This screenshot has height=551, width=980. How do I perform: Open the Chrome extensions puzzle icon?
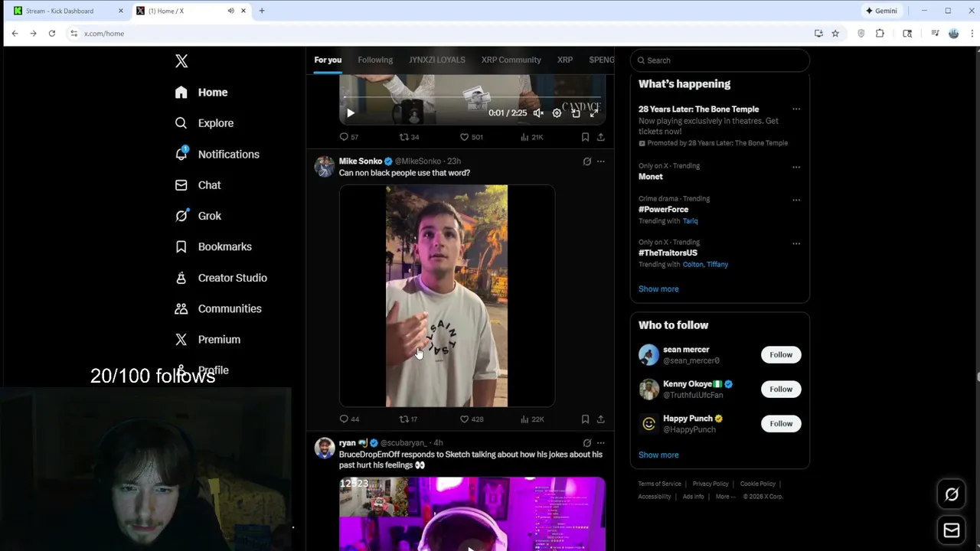coord(880,34)
